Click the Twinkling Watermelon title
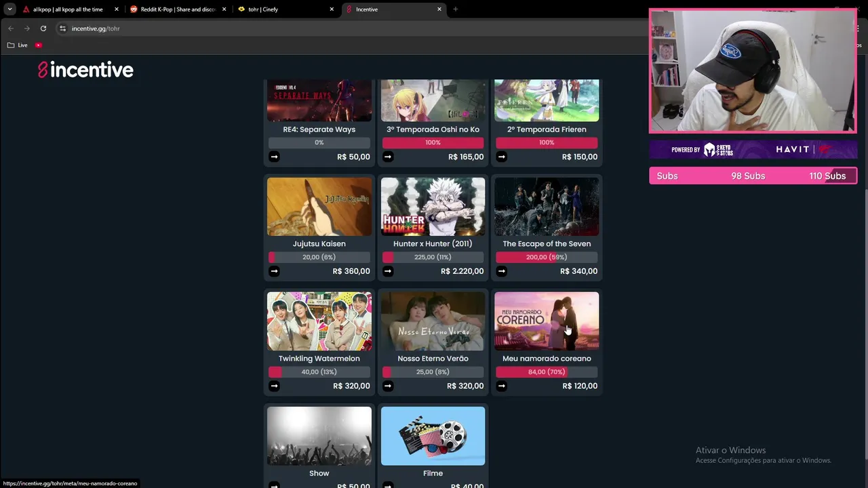Viewport: 868px width, 488px height. point(319,359)
